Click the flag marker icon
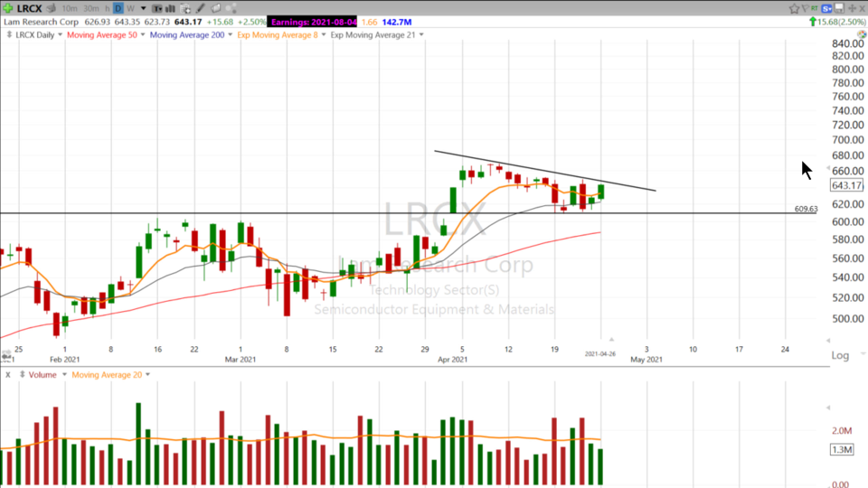The width and height of the screenshot is (868, 488). pyautogui.click(x=805, y=8)
